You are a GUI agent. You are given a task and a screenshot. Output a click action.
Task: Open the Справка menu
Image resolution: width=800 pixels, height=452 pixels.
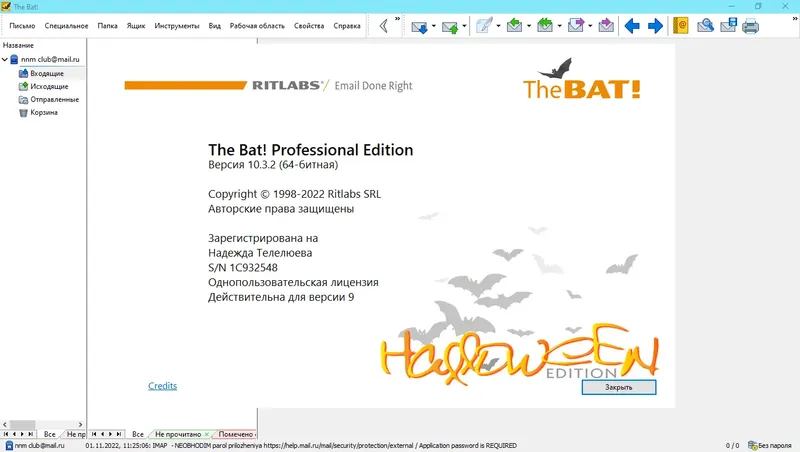point(347,26)
